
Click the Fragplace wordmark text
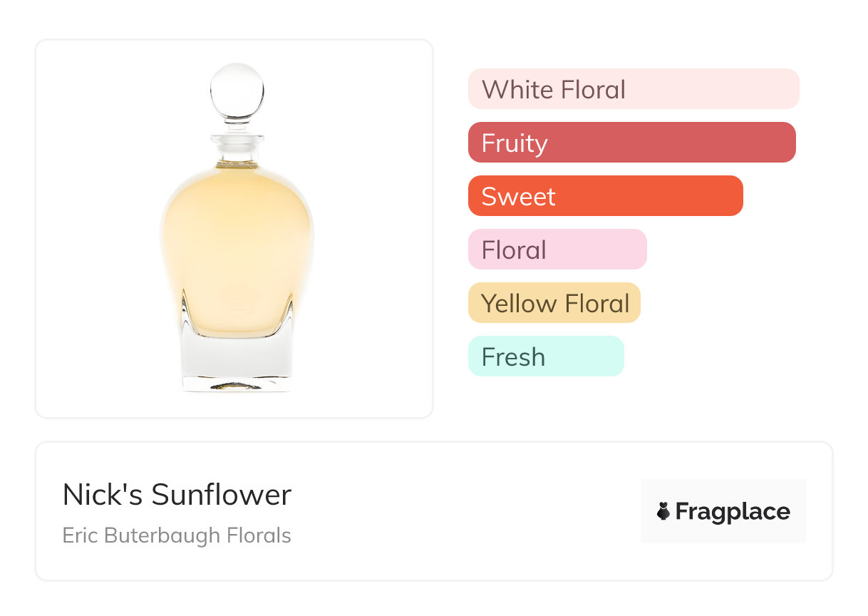733,511
